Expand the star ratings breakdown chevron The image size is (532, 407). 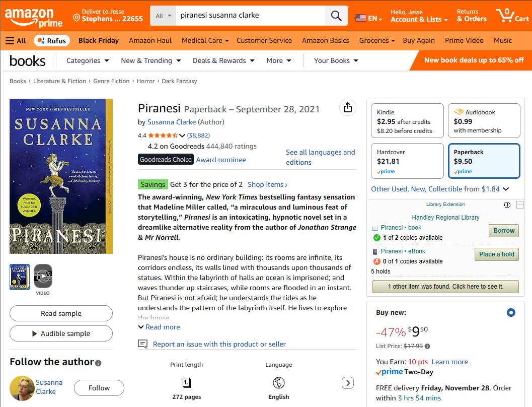pos(182,135)
